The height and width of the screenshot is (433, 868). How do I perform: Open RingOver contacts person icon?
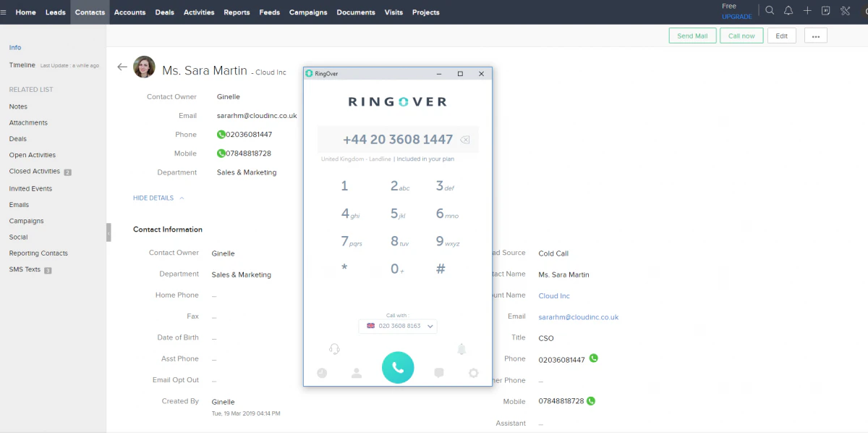tap(357, 373)
